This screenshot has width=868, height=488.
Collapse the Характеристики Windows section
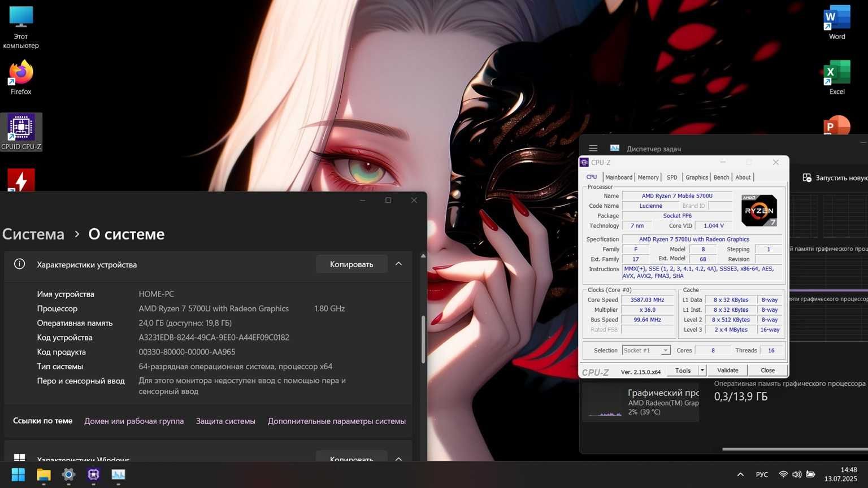pyautogui.click(x=398, y=459)
